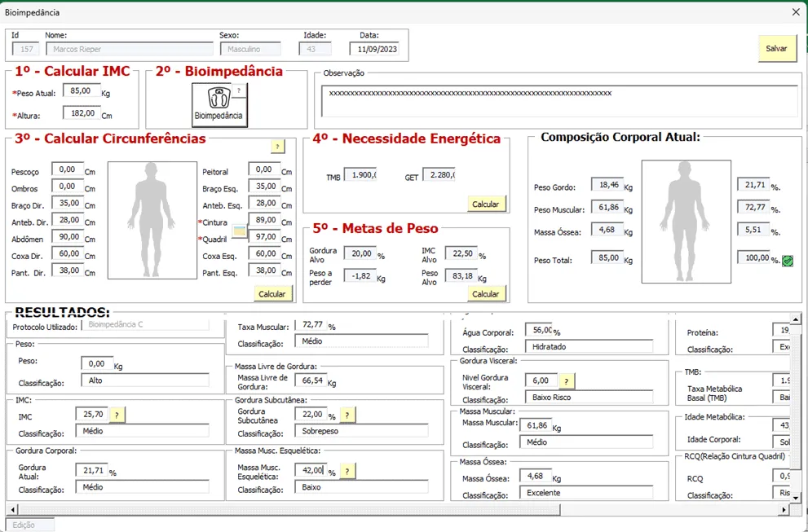Screen dimensions: 808x532
Task: Click the results panel scroll-up arrow
Action: [x=796, y=319]
